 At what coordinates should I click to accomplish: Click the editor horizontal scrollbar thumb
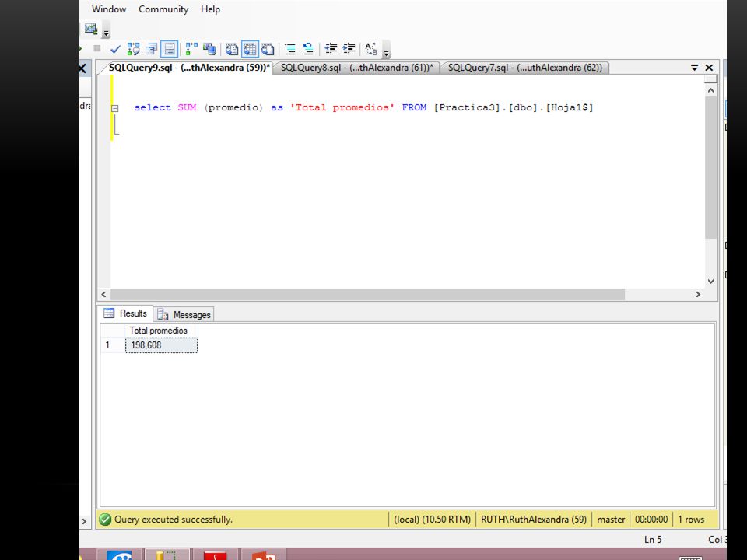(367, 294)
